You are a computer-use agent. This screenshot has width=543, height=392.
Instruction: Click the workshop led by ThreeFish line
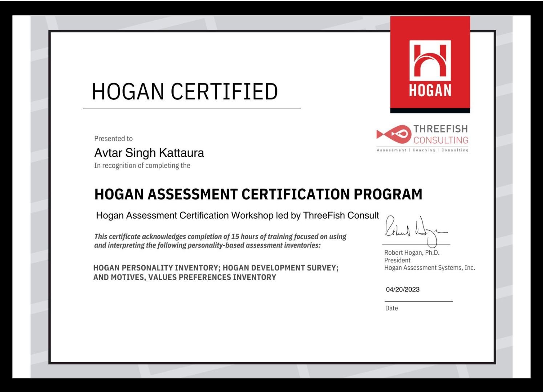click(237, 215)
